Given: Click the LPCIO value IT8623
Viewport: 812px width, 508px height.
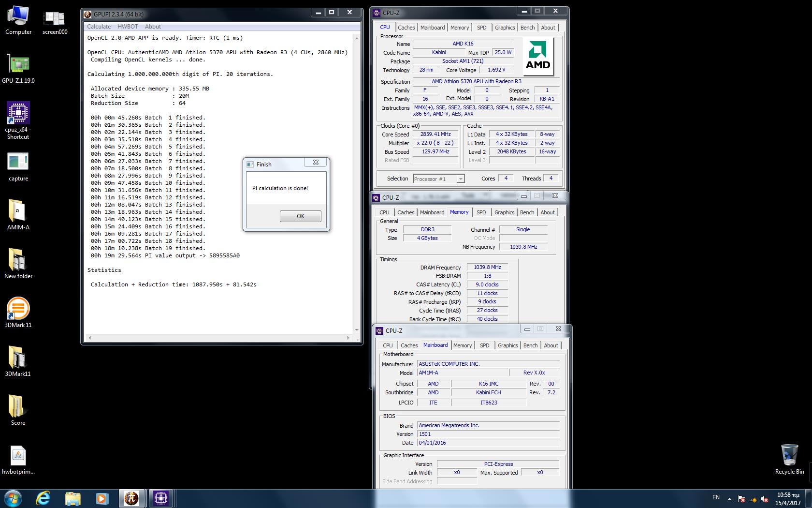Looking at the screenshot, I should pyautogui.click(x=489, y=403).
